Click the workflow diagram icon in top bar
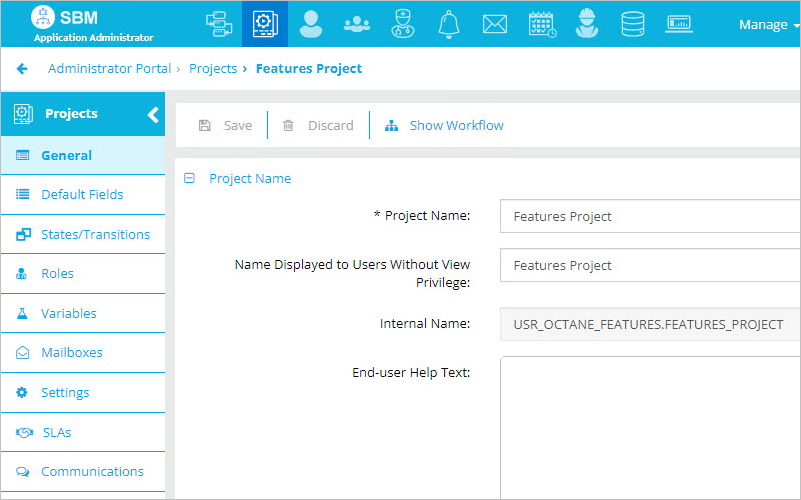This screenshot has width=801, height=500. [x=218, y=24]
